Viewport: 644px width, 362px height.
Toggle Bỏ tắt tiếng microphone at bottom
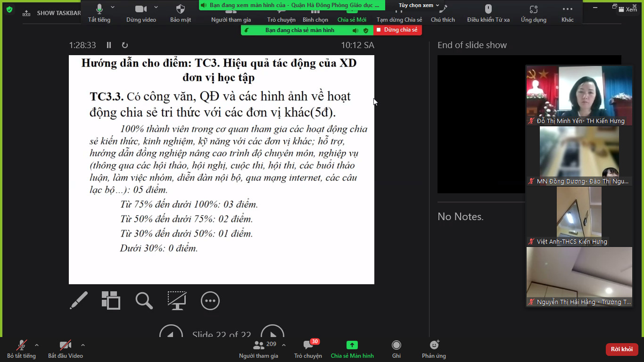point(21,349)
